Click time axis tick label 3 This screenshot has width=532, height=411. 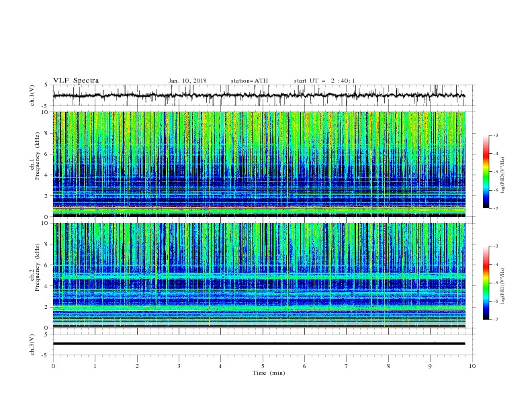pos(179,366)
